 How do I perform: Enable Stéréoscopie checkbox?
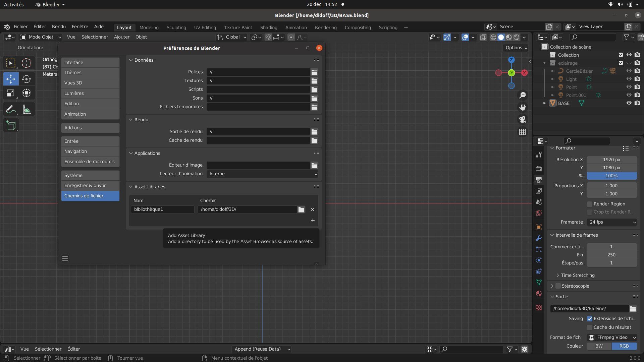558,286
